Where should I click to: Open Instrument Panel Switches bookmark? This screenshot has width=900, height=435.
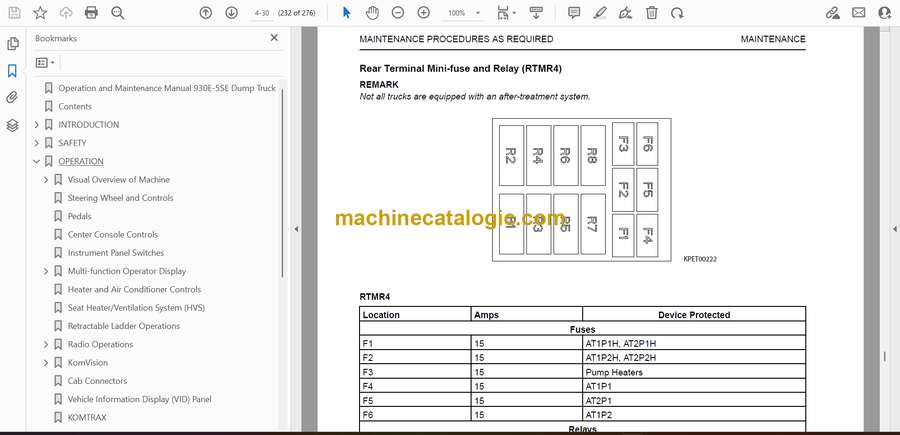[x=116, y=253]
